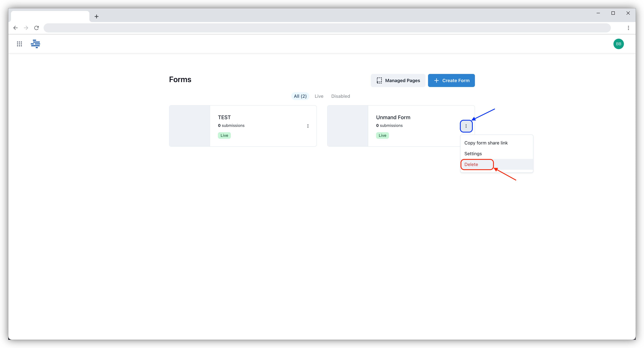644x348 pixels.
Task: Open the Google apps grid launcher
Action: coord(19,44)
